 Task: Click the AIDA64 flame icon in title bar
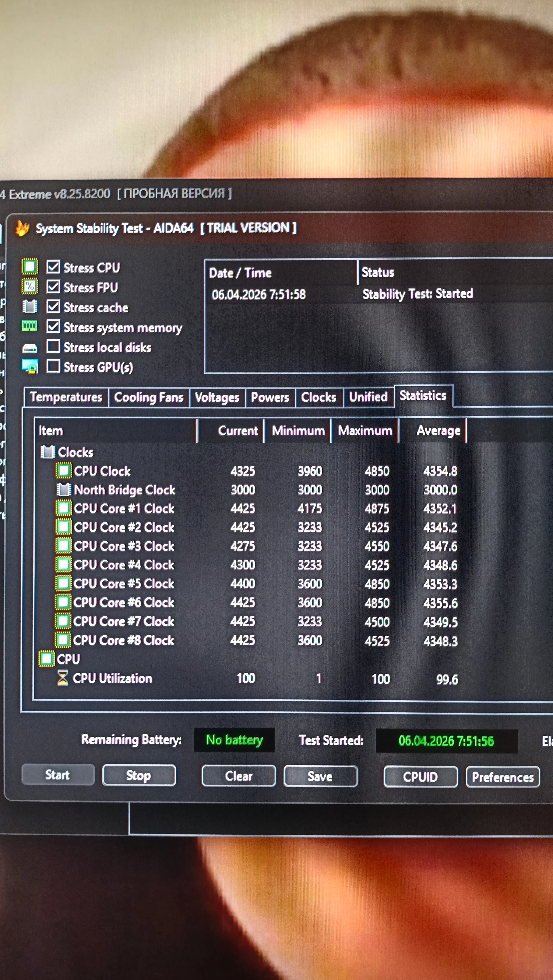(22, 228)
